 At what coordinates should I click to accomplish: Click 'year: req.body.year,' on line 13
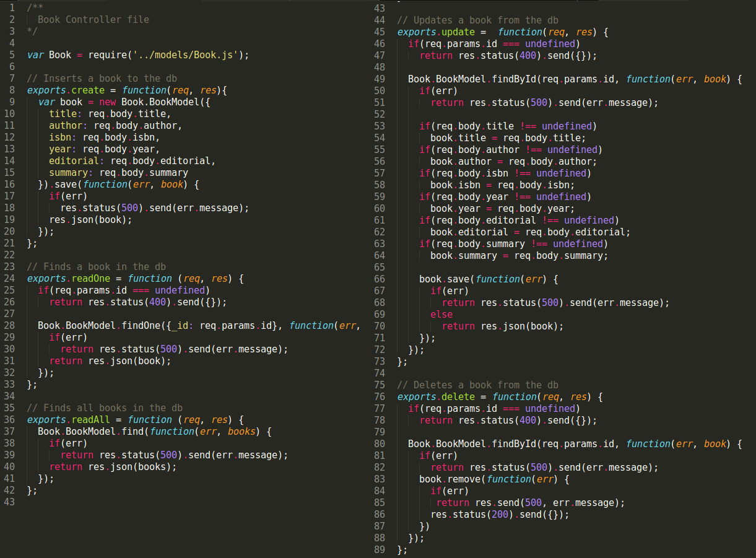tap(105, 149)
